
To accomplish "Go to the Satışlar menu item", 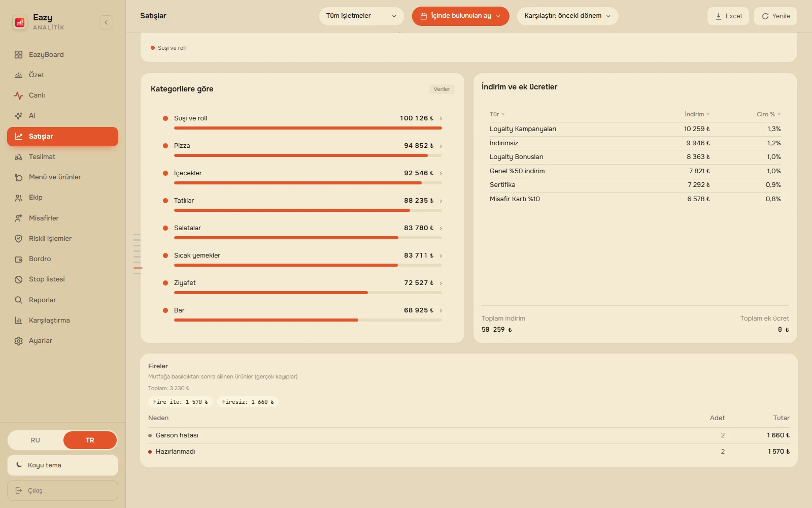I will click(x=62, y=137).
